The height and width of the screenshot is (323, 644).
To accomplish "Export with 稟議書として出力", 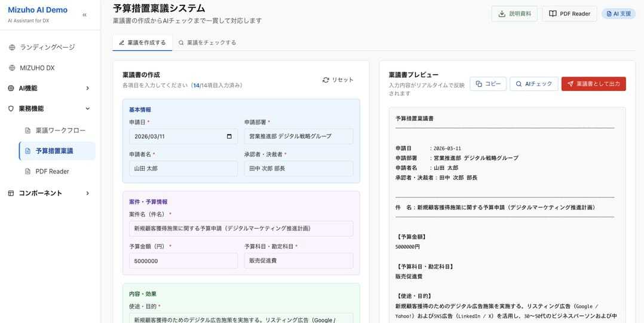I will click(x=593, y=84).
